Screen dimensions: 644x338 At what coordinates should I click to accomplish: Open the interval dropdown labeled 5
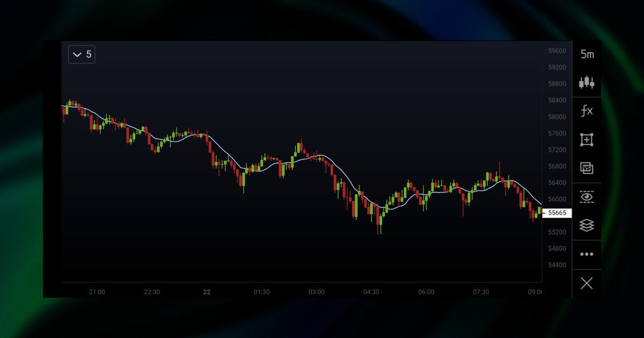pyautogui.click(x=82, y=54)
